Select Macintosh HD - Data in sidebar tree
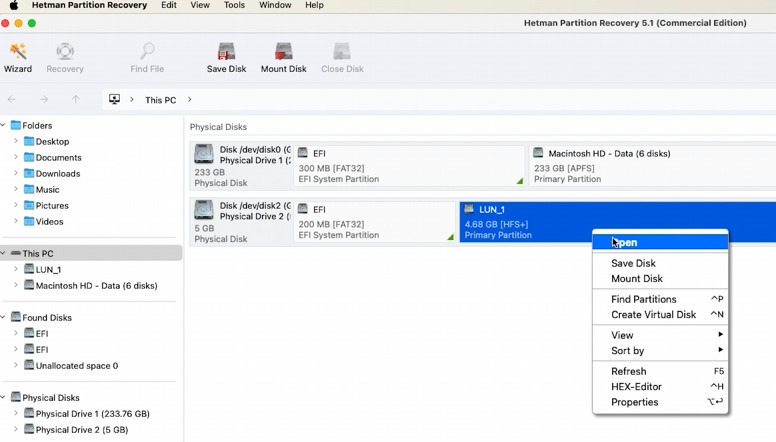 96,286
